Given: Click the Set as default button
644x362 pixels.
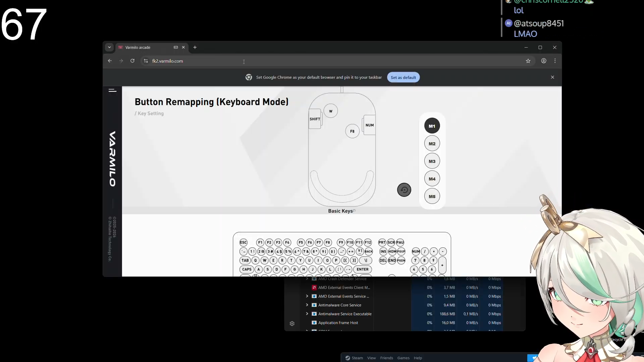Looking at the screenshot, I should (x=403, y=77).
